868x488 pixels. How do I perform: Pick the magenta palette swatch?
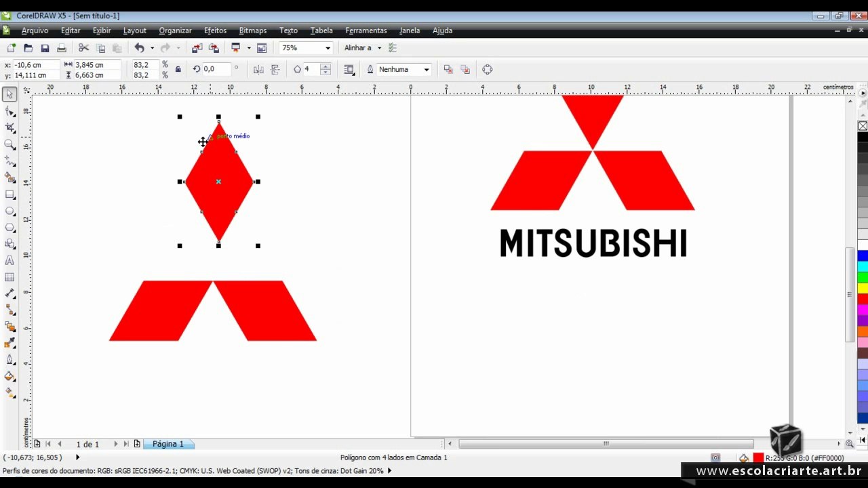(x=863, y=310)
